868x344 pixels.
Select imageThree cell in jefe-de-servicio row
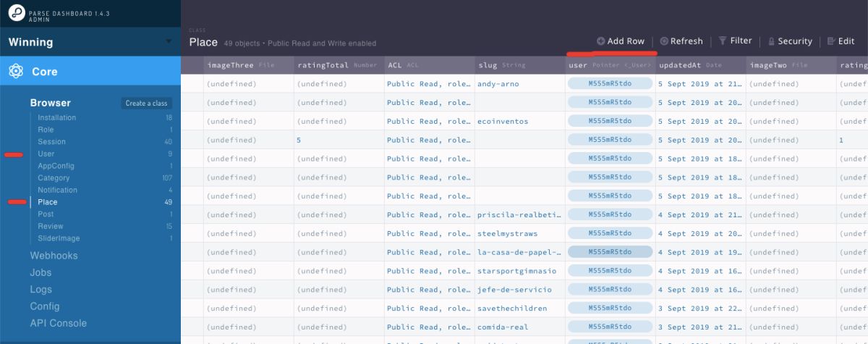point(249,290)
